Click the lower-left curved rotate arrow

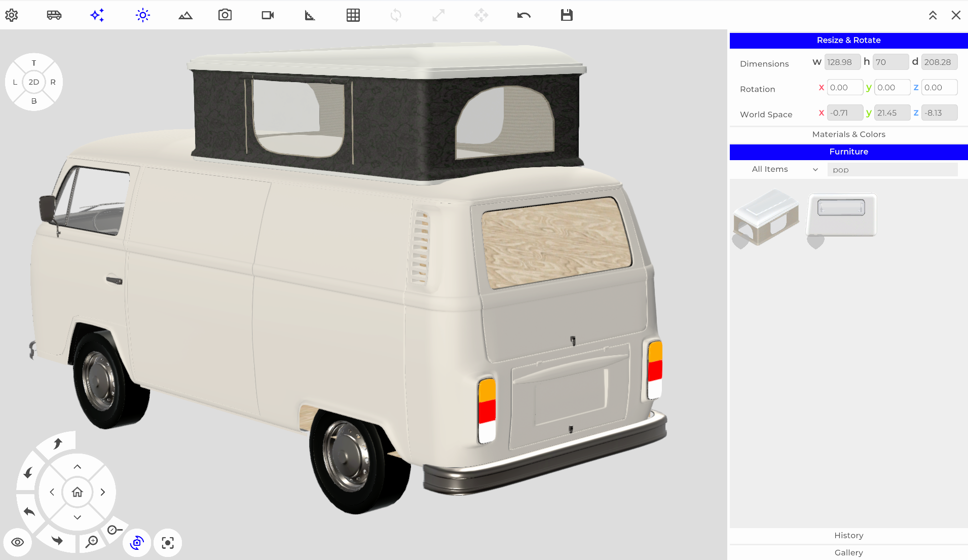coord(29,511)
